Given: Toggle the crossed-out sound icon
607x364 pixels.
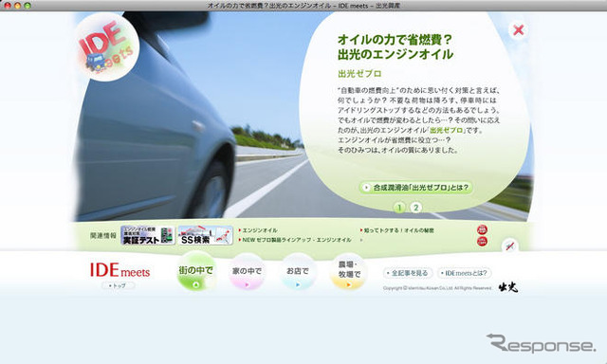Looking at the screenshot, I should click(510, 246).
